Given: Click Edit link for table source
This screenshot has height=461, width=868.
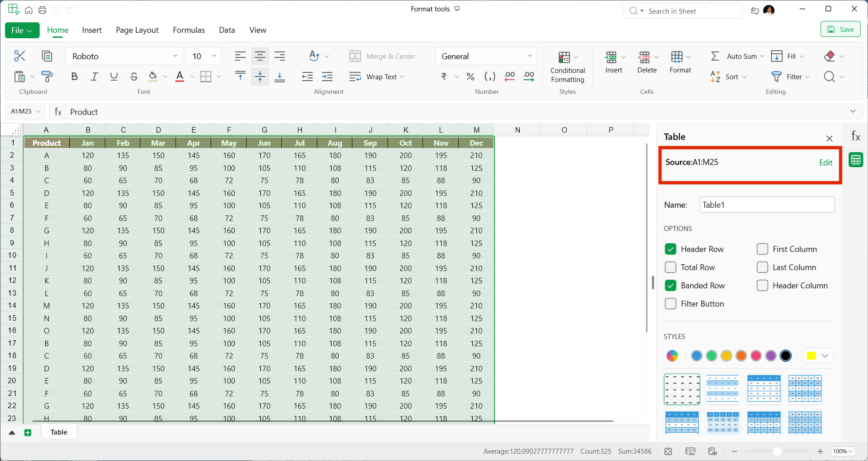Looking at the screenshot, I should point(825,163).
